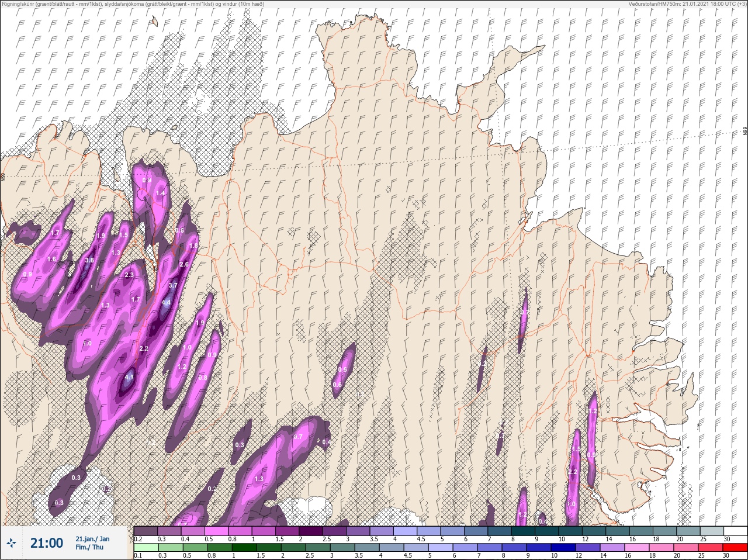Pick the white 30 swatch in the upper legend row
Image resolution: width=748 pixels, height=560 pixels.
click(x=735, y=531)
